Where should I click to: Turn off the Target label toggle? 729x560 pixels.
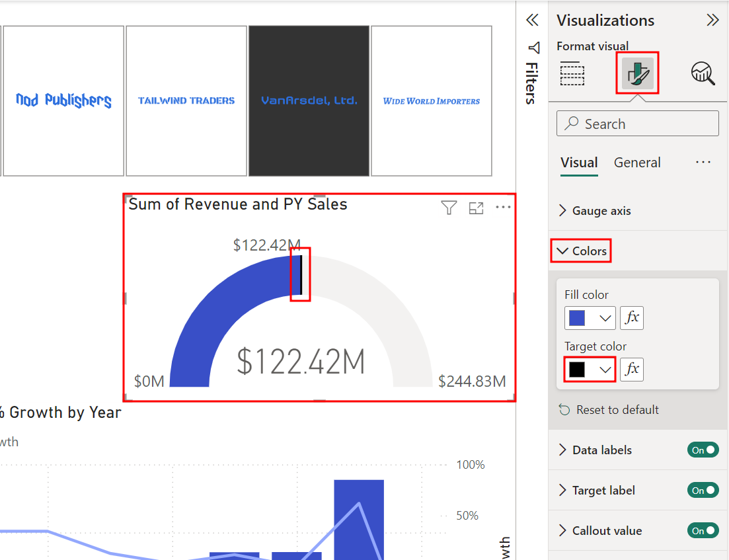coord(703,490)
